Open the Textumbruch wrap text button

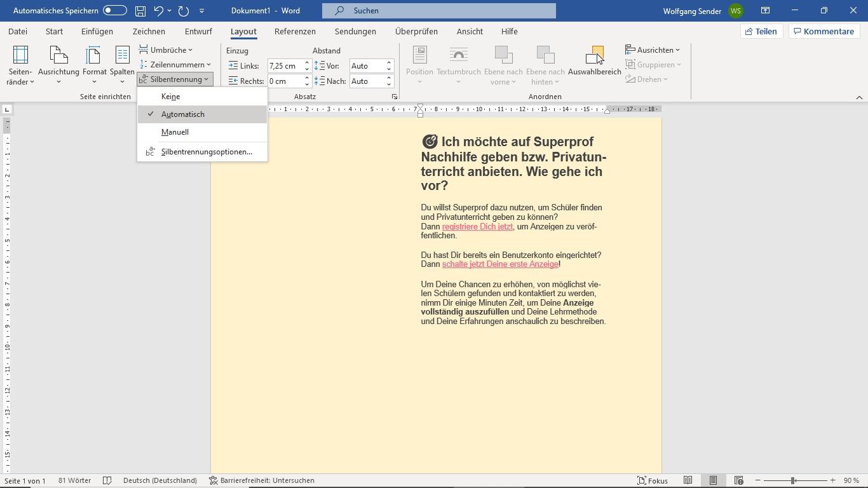pyautogui.click(x=458, y=65)
